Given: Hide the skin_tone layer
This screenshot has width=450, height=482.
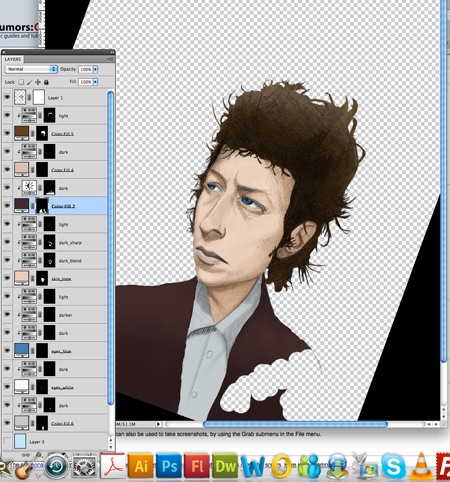Looking at the screenshot, I should (x=7, y=278).
